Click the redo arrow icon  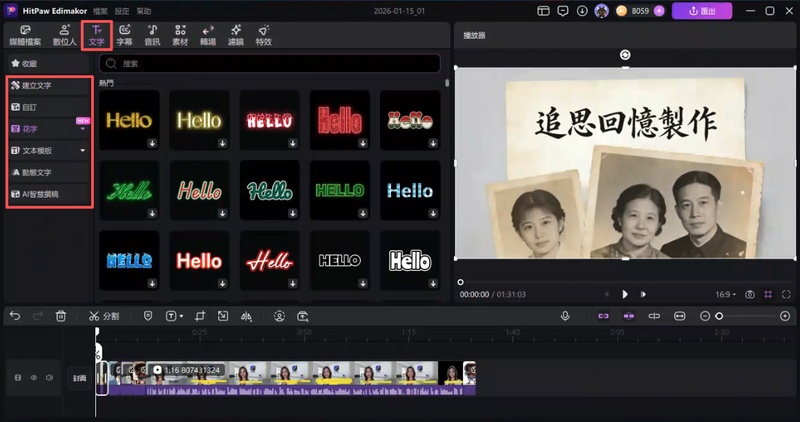38,316
